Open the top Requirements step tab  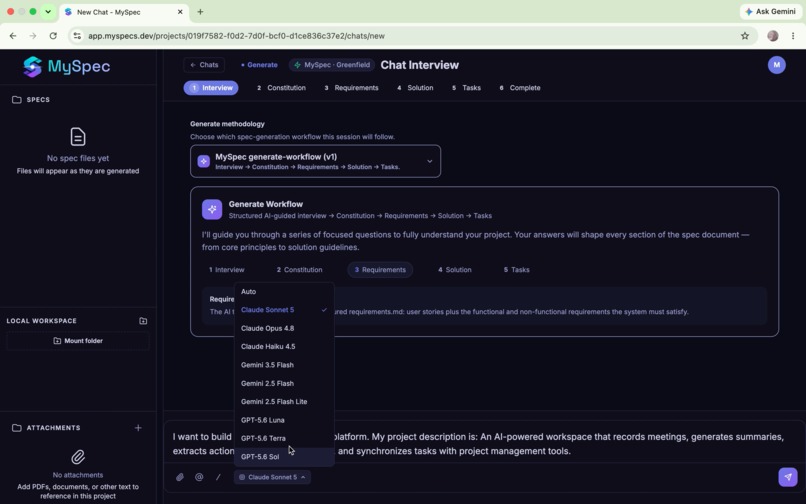(351, 88)
